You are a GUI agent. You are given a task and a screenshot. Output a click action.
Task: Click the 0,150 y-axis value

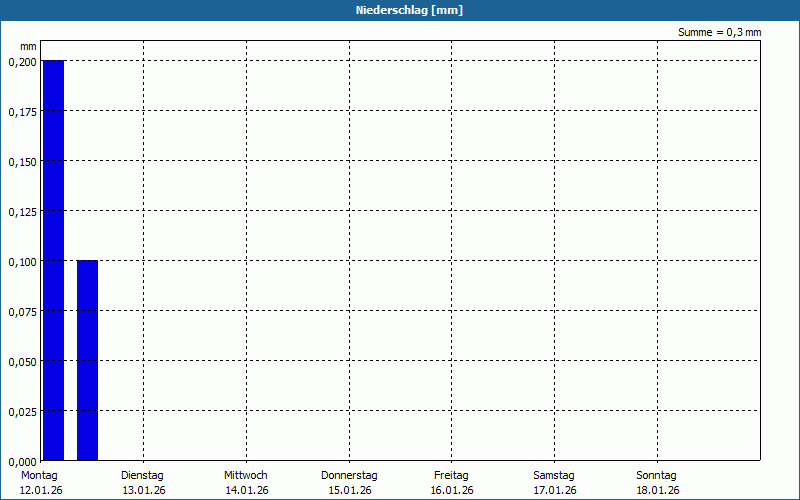point(23,162)
